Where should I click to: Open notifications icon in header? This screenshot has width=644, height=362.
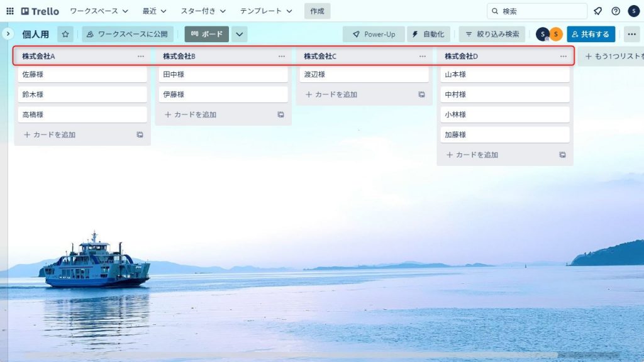(597, 11)
